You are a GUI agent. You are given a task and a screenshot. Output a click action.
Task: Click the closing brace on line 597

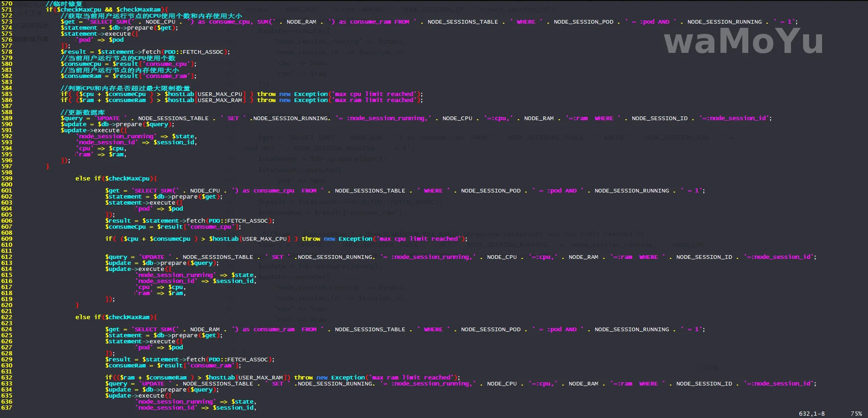point(47,167)
